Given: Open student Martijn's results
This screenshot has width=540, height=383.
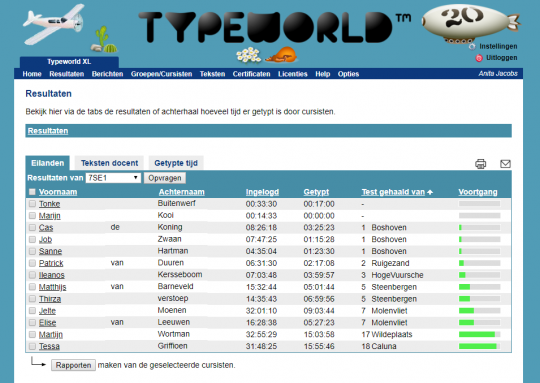Looking at the screenshot, I should (51, 334).
